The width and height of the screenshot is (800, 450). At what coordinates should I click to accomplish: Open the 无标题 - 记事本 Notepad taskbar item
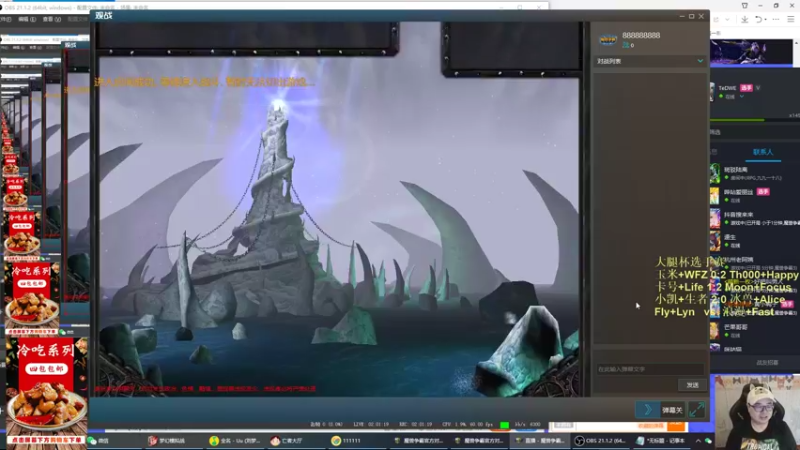tap(661, 440)
